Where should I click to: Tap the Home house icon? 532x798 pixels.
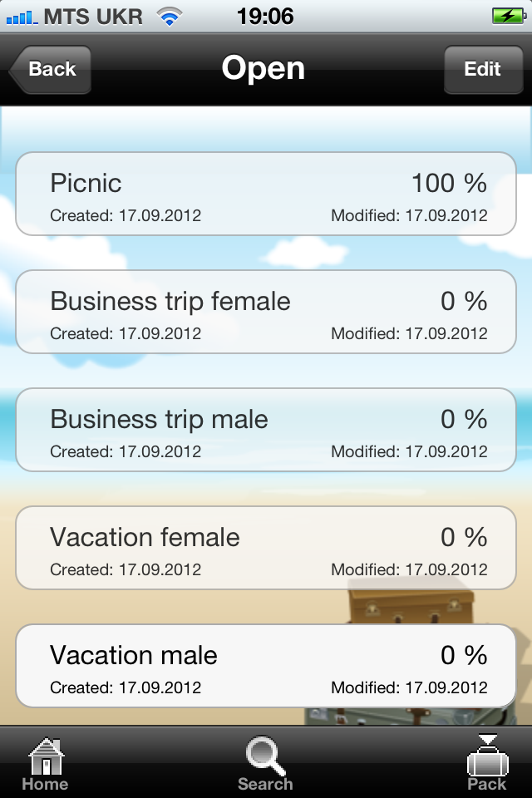[x=46, y=756]
